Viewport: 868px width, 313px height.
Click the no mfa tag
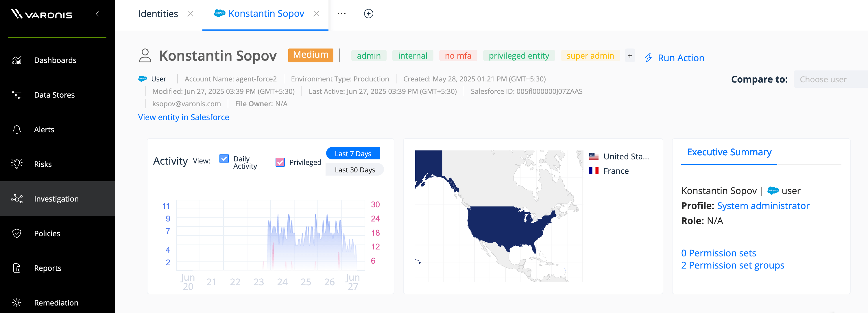[458, 55]
